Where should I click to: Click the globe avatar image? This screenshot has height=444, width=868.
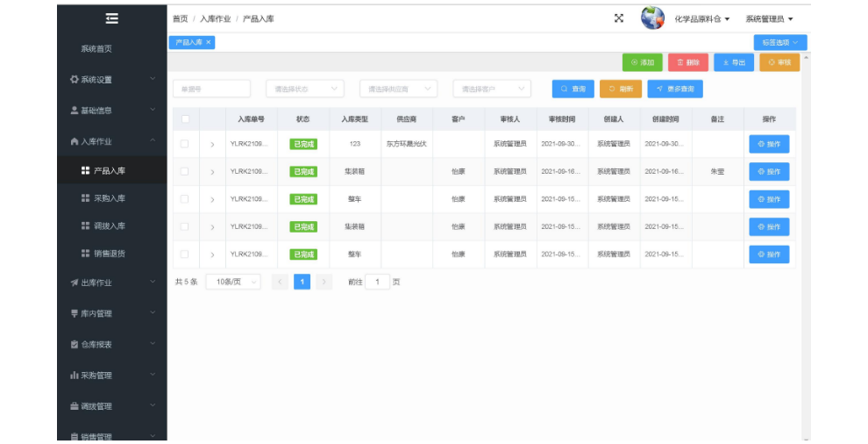(x=652, y=18)
